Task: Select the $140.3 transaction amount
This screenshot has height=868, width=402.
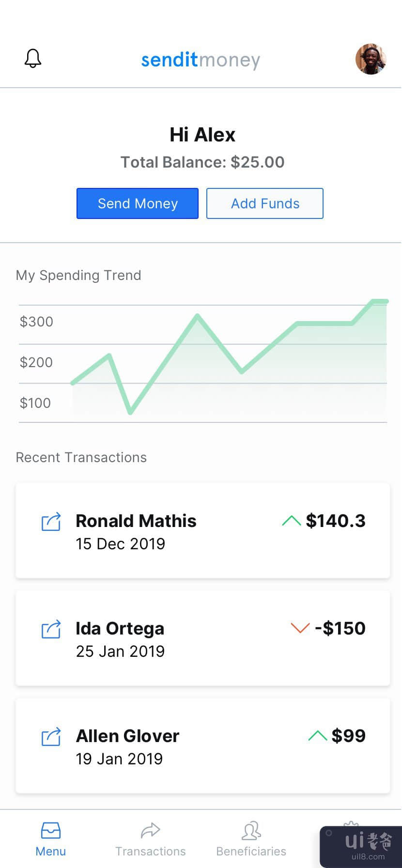Action: (336, 521)
